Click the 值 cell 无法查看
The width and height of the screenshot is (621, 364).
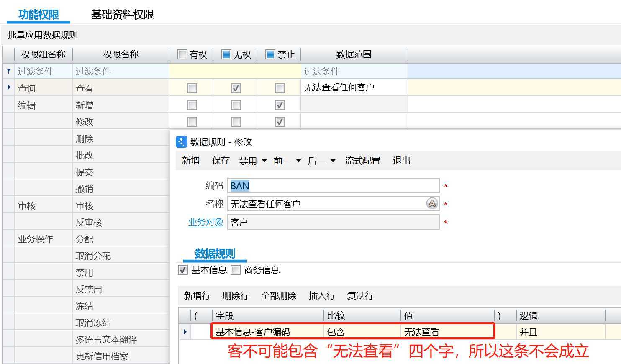click(x=448, y=332)
